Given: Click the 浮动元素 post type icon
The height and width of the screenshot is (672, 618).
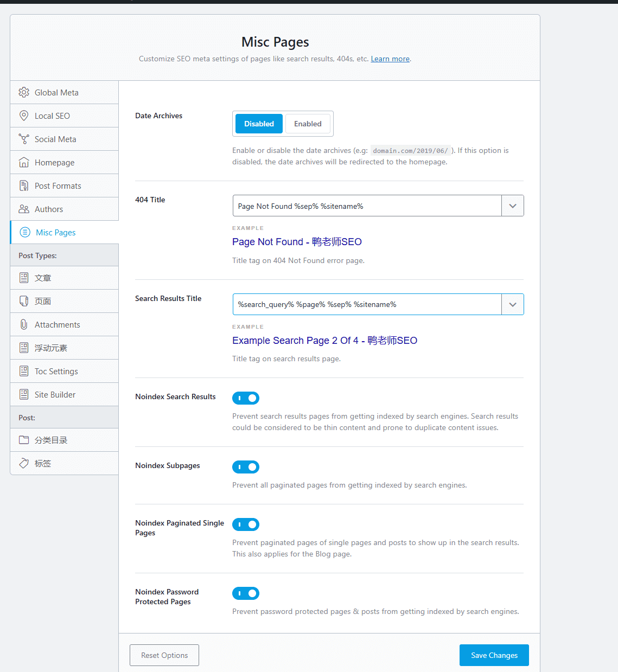Looking at the screenshot, I should (24, 348).
